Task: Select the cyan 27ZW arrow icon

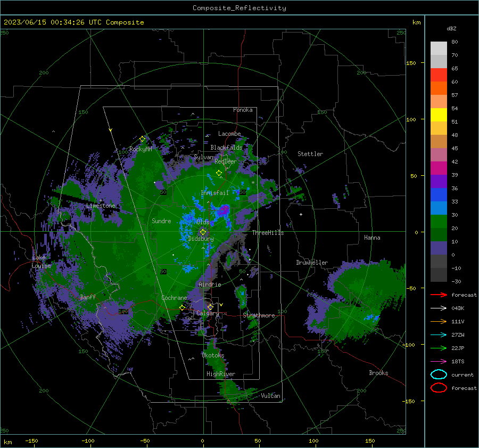Action: pos(439,335)
